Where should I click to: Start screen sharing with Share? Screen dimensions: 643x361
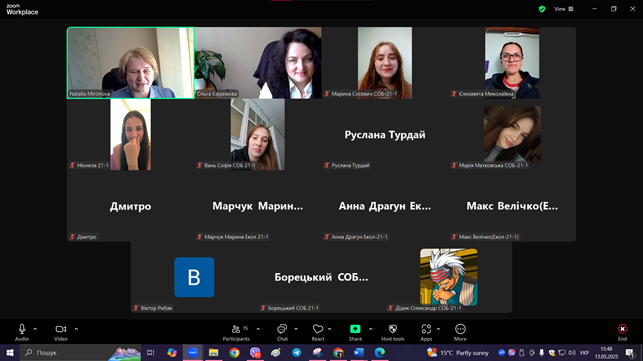pos(355,332)
